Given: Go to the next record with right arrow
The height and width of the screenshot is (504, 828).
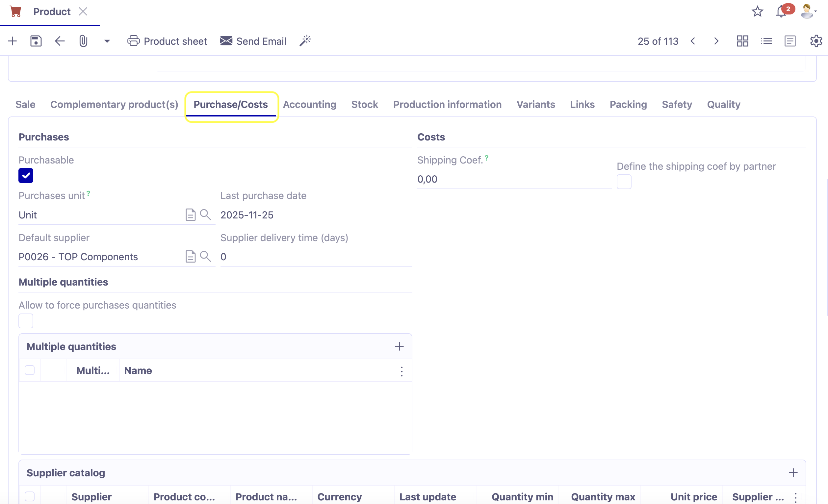Looking at the screenshot, I should point(716,41).
